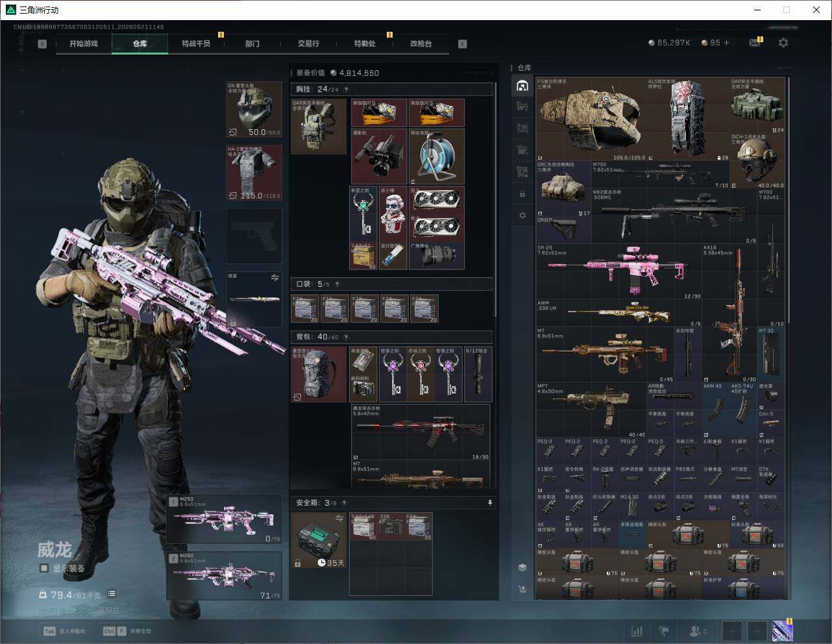Select the 摄影机 camera item

tap(379, 156)
